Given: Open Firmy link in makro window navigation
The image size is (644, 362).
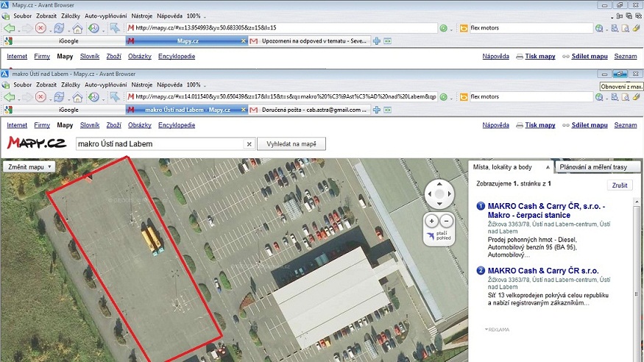Looking at the screenshot, I should (42, 125).
